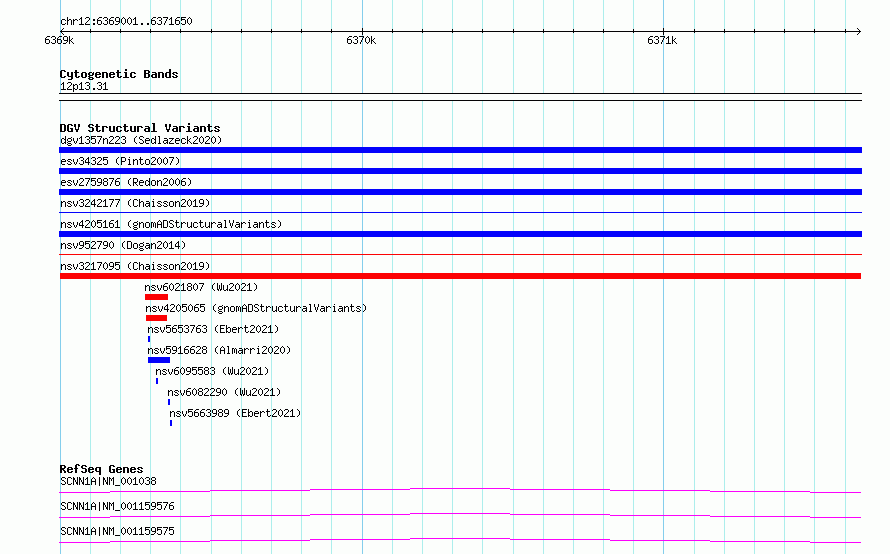Screen dimensions: 890x554
Task: Select the blue bar under dgv1357n223
Action: (460, 150)
